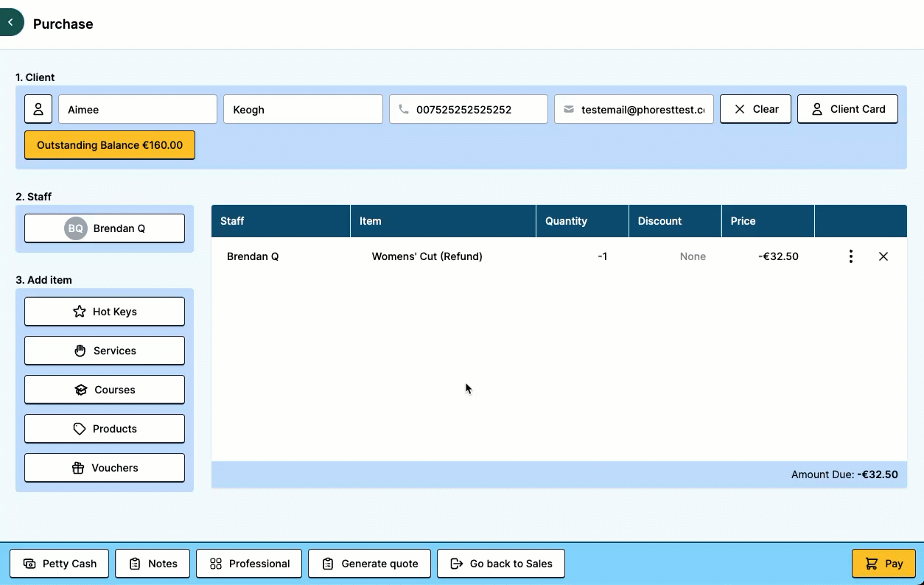Open Petty Cash
924x585 pixels.
click(x=59, y=564)
